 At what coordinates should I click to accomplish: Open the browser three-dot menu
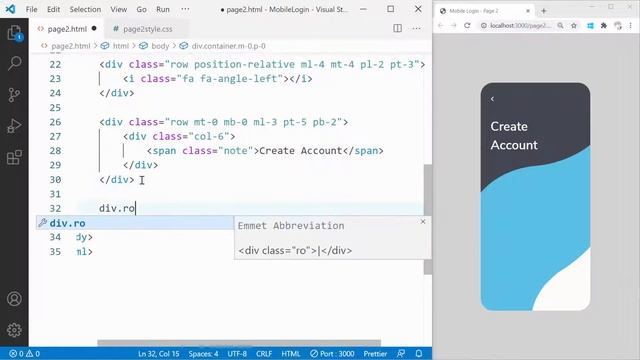631,25
